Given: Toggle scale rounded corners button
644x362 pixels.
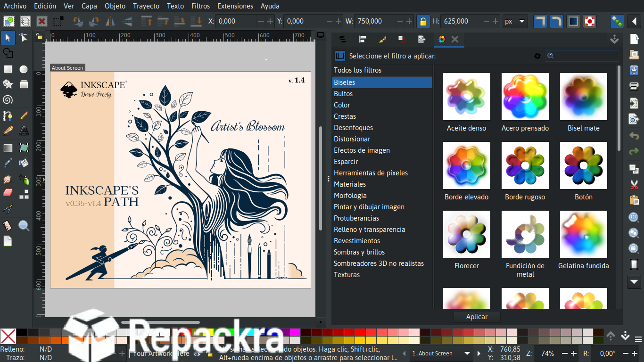Looking at the screenshot, I should point(557,21).
